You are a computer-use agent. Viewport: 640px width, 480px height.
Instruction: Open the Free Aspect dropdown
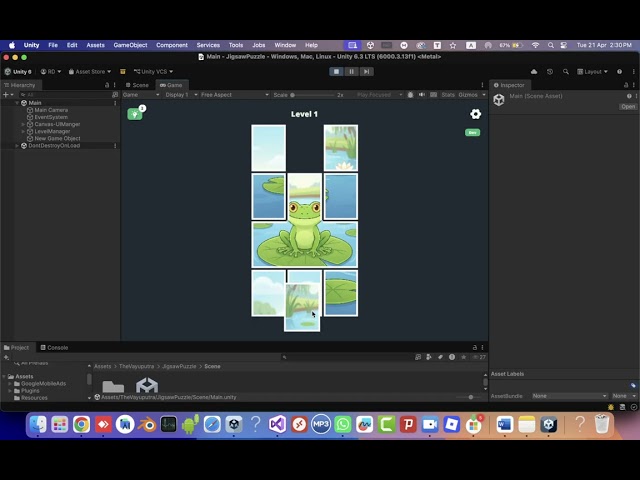[x=235, y=95]
